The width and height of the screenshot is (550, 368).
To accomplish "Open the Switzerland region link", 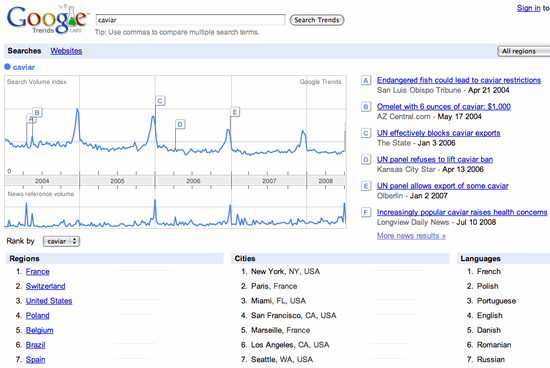I will [x=46, y=286].
